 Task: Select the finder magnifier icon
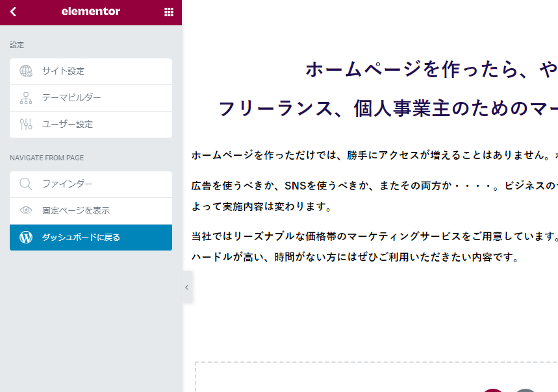(25, 184)
